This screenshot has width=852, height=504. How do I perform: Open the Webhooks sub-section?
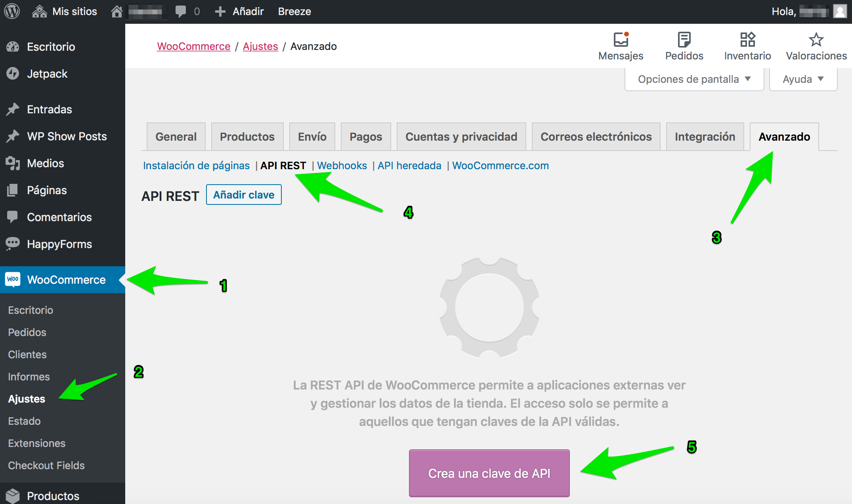[x=342, y=166]
